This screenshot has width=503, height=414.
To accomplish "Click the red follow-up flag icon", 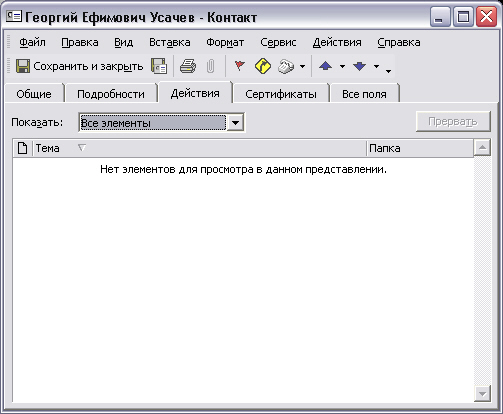I will click(239, 66).
